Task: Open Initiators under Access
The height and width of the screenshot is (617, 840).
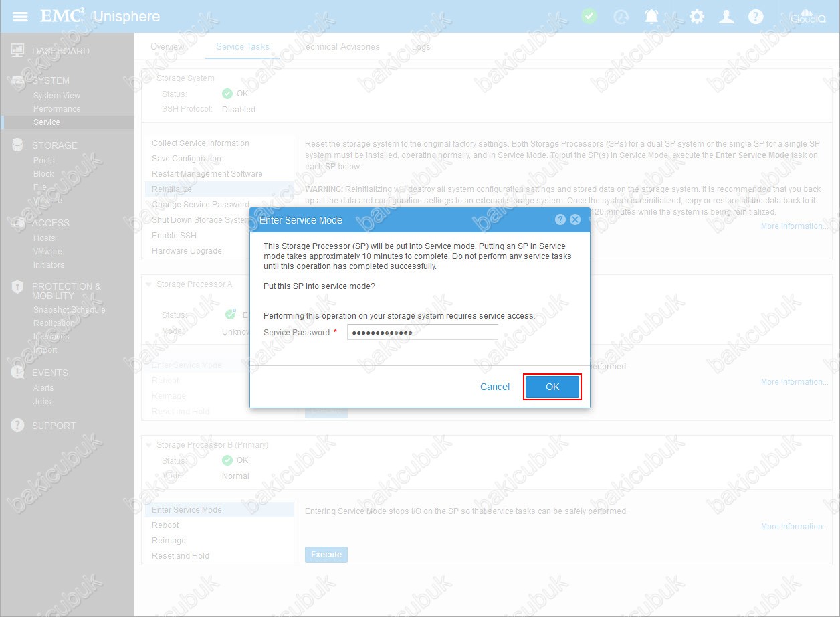Action: pyautogui.click(x=49, y=265)
